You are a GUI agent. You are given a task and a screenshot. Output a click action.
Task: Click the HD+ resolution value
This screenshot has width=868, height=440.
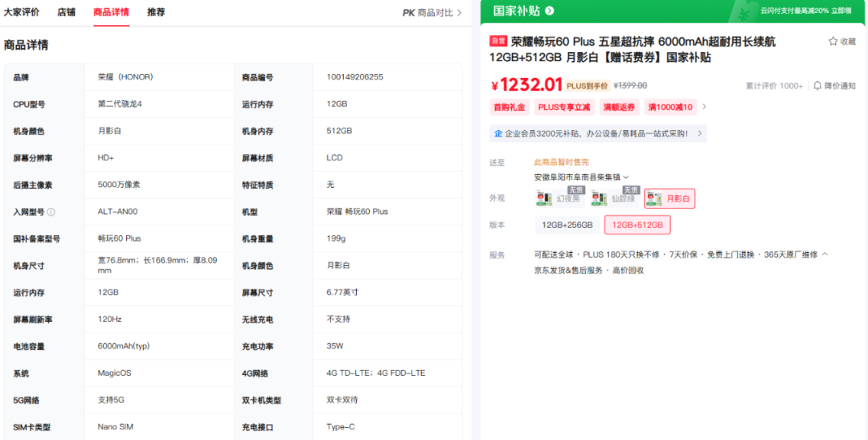(x=106, y=157)
